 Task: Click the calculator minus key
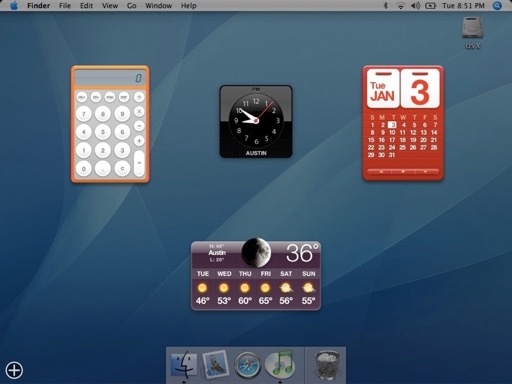pos(139,126)
